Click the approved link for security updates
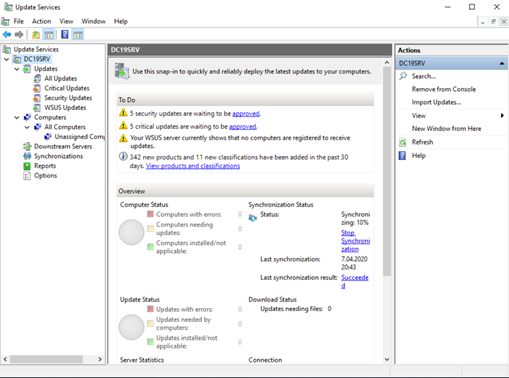The width and height of the screenshot is (509, 378). [246, 114]
